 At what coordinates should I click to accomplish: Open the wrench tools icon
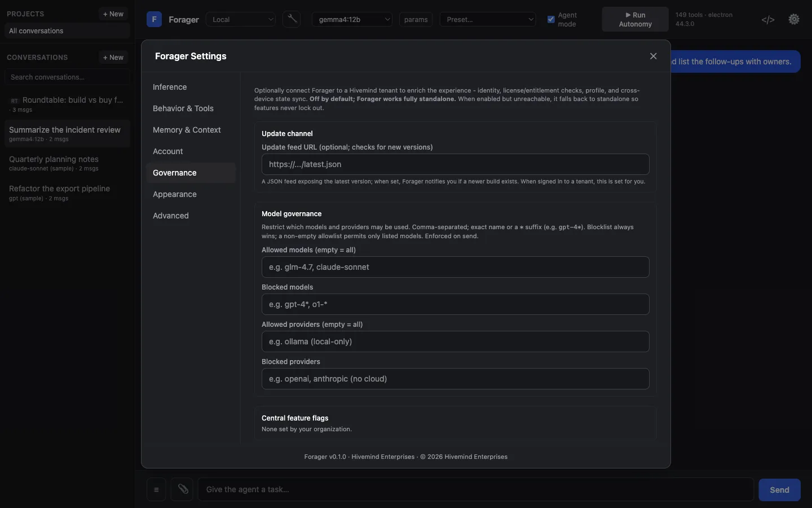click(292, 19)
